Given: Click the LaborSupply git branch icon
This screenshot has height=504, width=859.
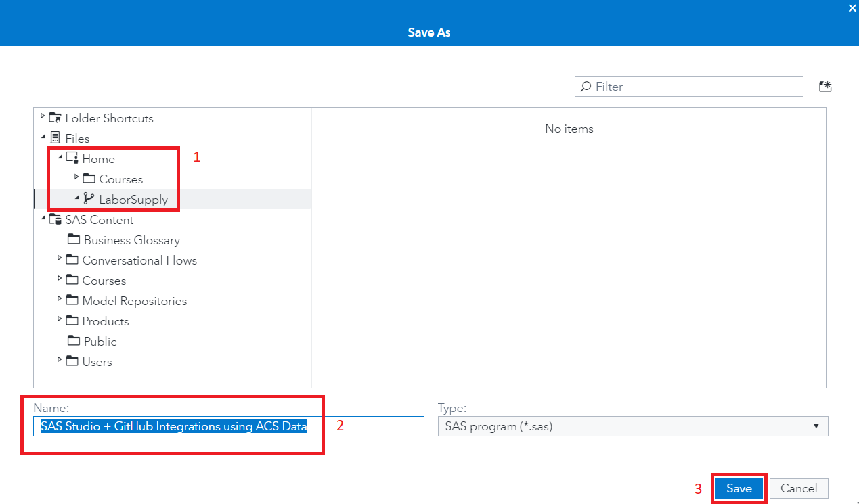Looking at the screenshot, I should (87, 199).
